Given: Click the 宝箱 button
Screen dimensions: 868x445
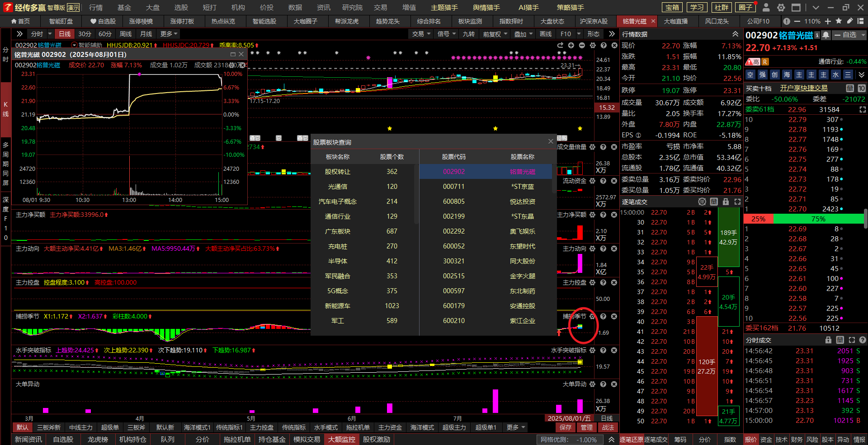Looking at the screenshot, I should pos(672,7).
